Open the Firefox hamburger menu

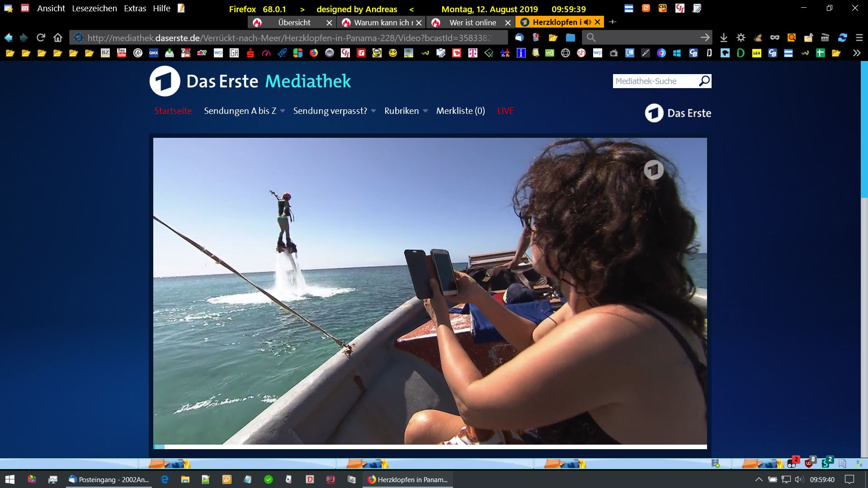[859, 38]
